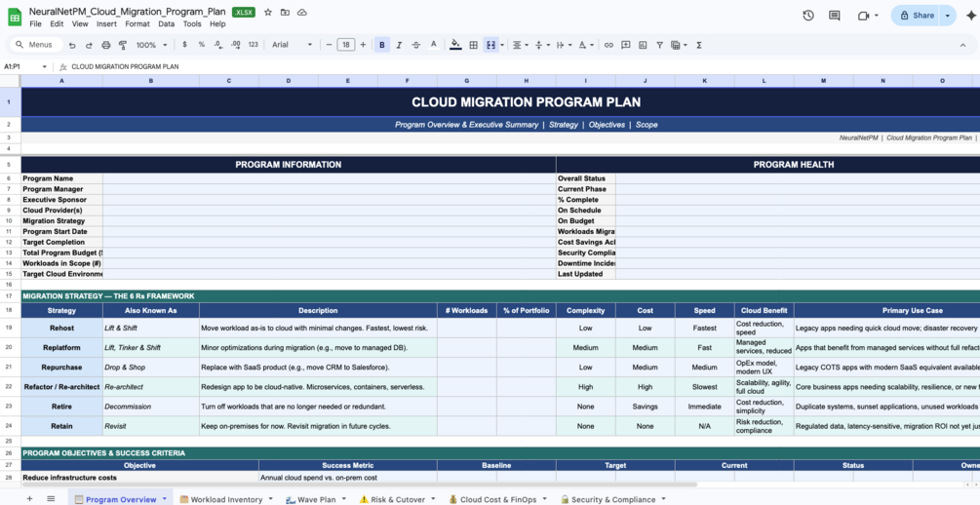Decrease decimal places
Screen dimensions: 980x505
click(x=218, y=45)
